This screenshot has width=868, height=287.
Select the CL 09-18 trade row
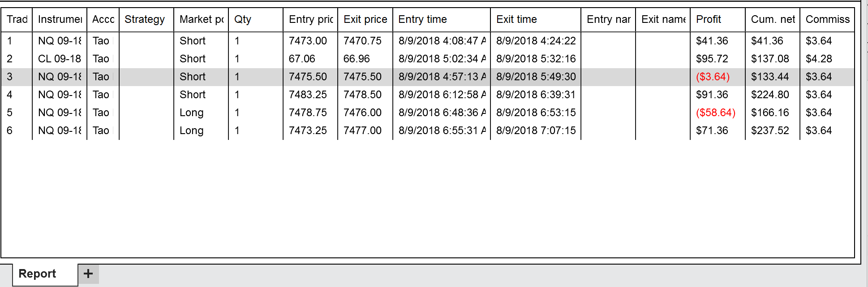[x=428, y=59]
